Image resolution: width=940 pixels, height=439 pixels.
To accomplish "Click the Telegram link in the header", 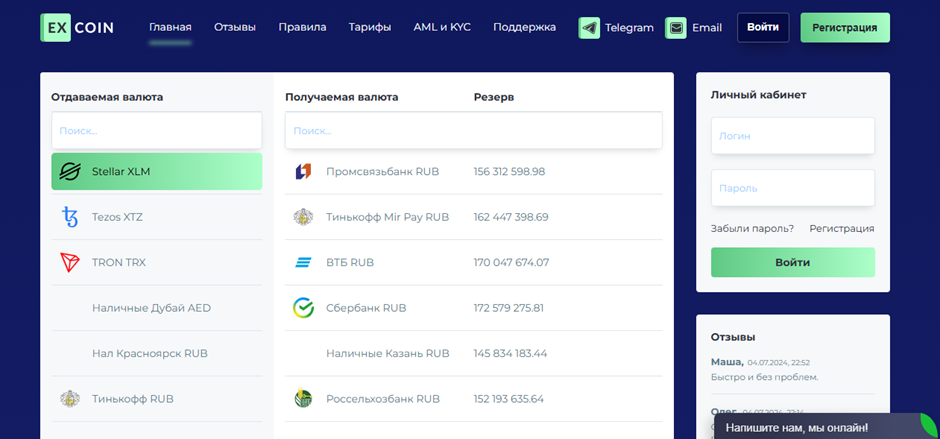I will (x=629, y=28).
